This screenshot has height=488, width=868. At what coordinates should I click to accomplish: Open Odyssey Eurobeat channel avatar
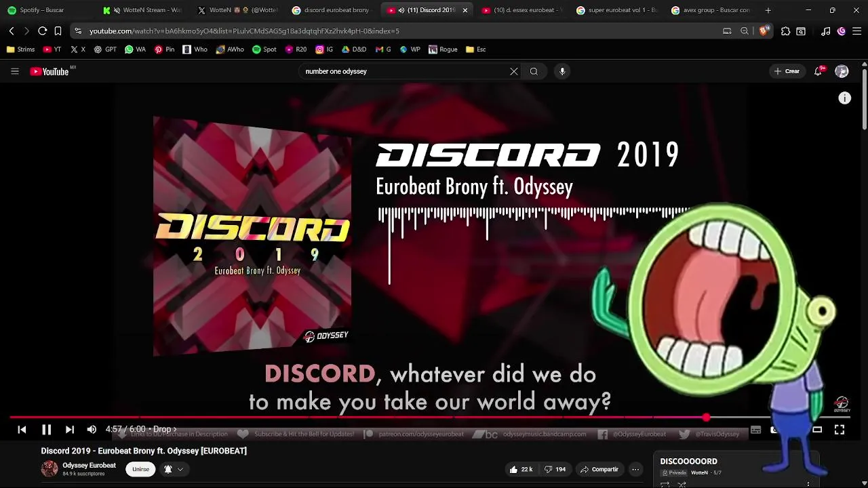[x=50, y=468]
